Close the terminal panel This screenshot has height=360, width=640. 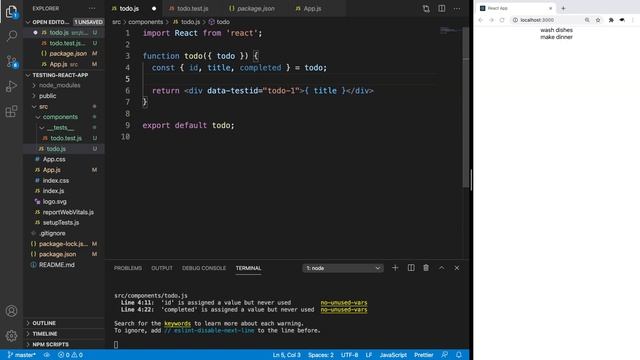pyautogui.click(x=457, y=268)
